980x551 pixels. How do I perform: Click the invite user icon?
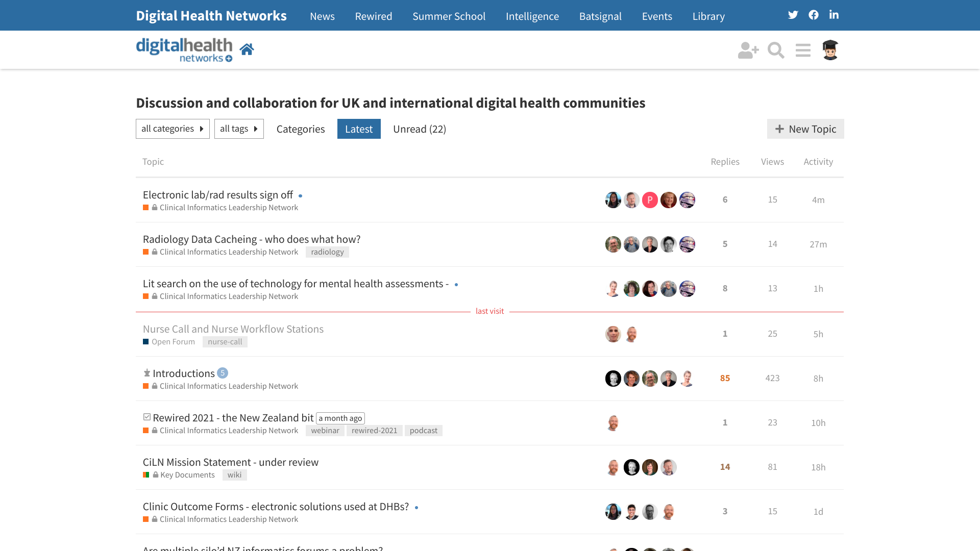748,50
